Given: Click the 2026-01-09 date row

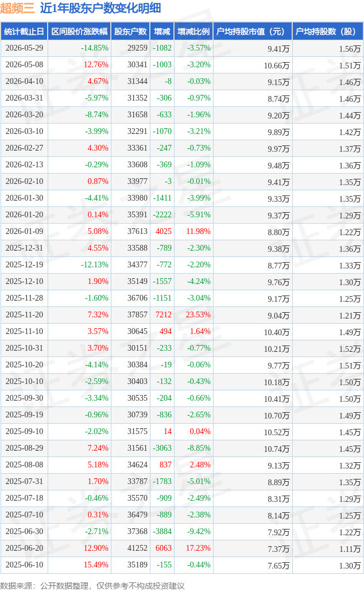Looking at the screenshot, I should 182,232.
